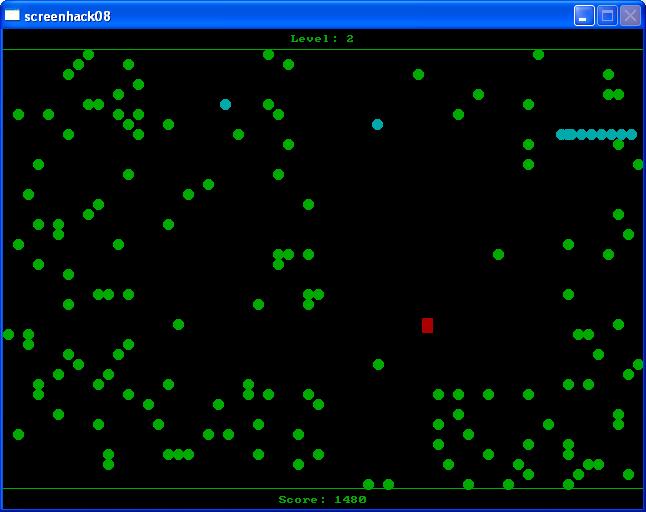Click the "Score: 1480" label
This screenshot has width=646, height=512.
click(322, 499)
